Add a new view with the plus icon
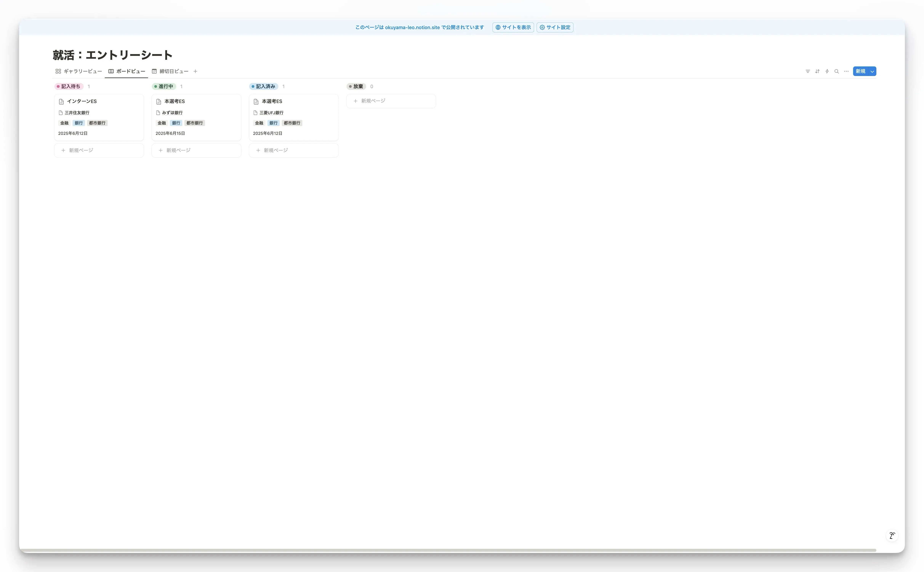This screenshot has width=924, height=572. [195, 71]
